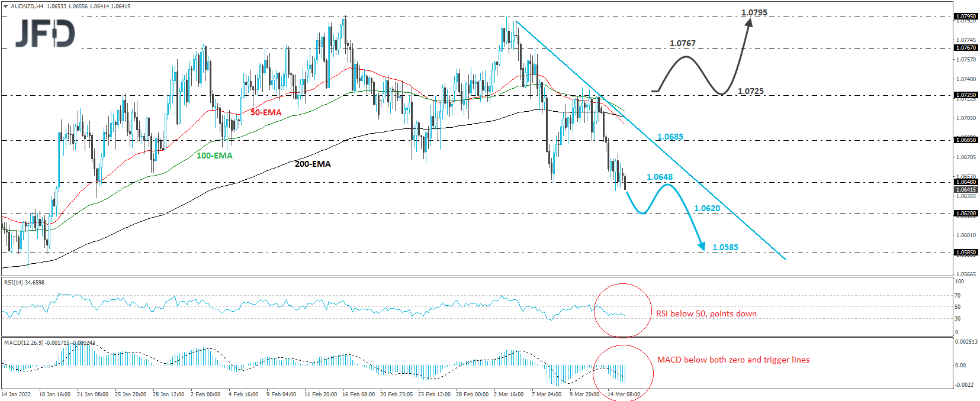Click the 20 Feb 23:05 time label
The height and width of the screenshot is (401, 980).
396,394
